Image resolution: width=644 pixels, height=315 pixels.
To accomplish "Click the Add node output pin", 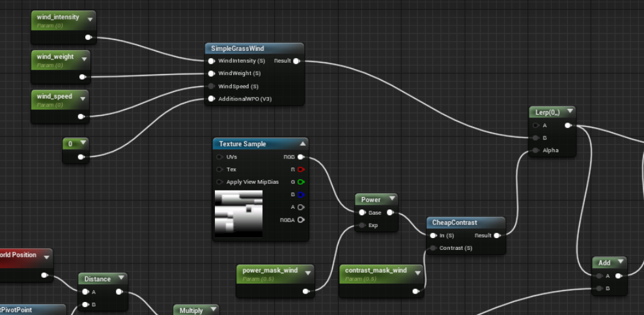I will [x=618, y=276].
